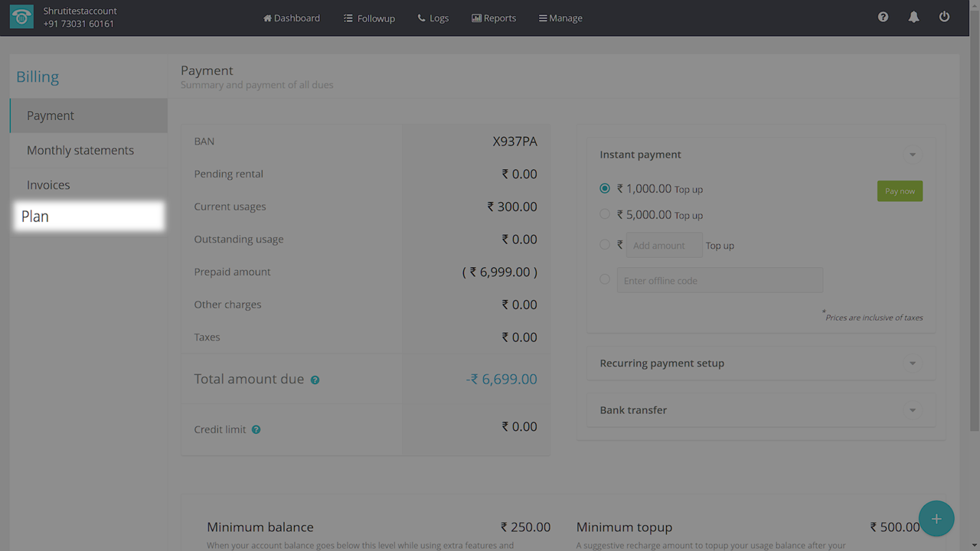Select the custom amount radio button
Image resolution: width=980 pixels, height=551 pixels.
(605, 245)
